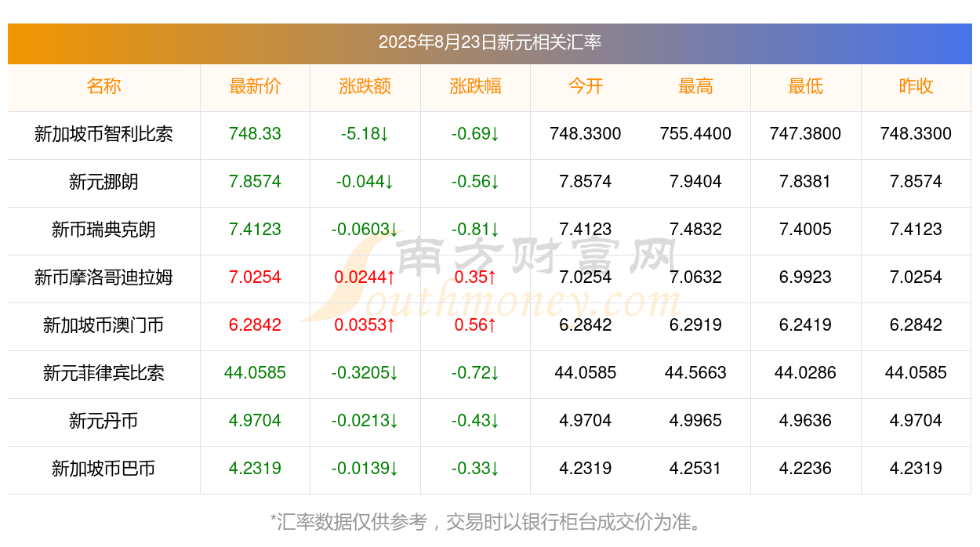Click the high value 6.2919
The width and height of the screenshot is (980, 547).
click(695, 325)
